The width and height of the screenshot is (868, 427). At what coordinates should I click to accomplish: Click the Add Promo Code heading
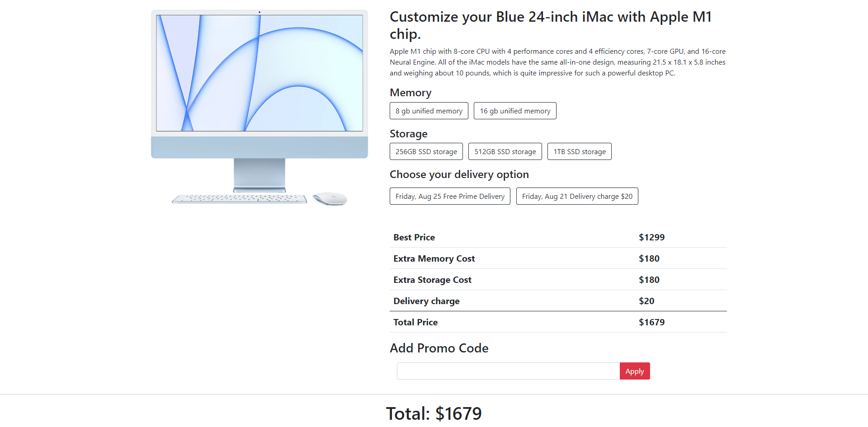[x=439, y=348]
